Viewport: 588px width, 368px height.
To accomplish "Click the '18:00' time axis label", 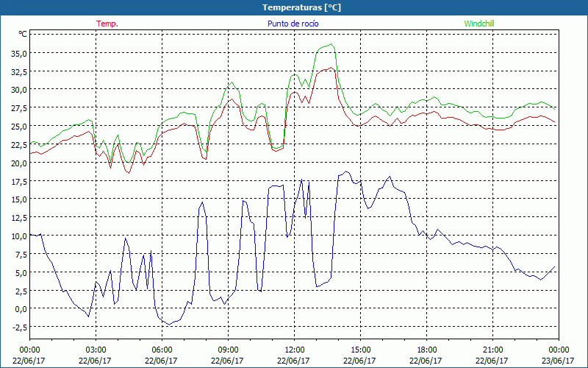I will [x=427, y=350].
